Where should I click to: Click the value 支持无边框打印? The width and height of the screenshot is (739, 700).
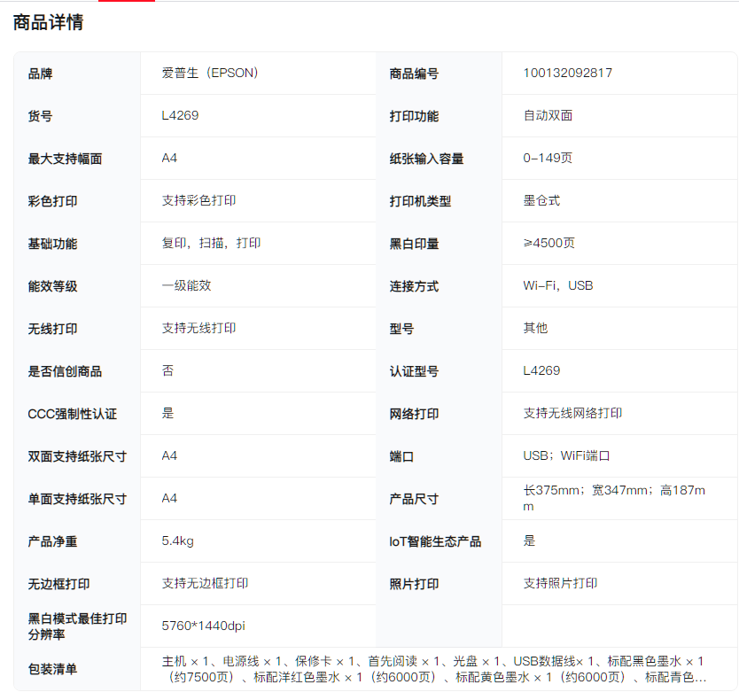pos(205,583)
